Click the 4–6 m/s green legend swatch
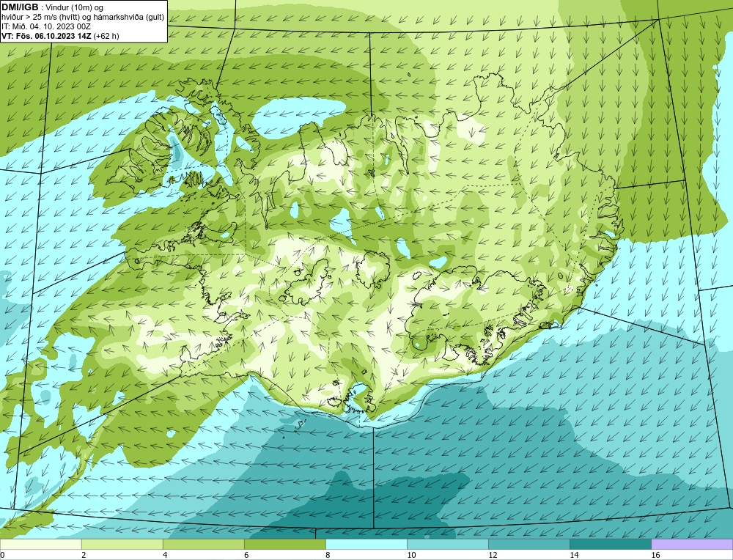Screen dimensions: 733x560 point(203,544)
